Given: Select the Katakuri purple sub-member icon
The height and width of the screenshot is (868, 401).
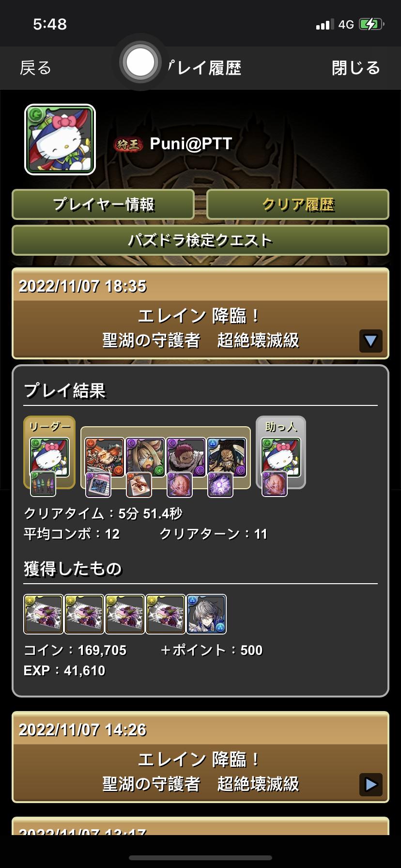Looking at the screenshot, I should point(186,457).
